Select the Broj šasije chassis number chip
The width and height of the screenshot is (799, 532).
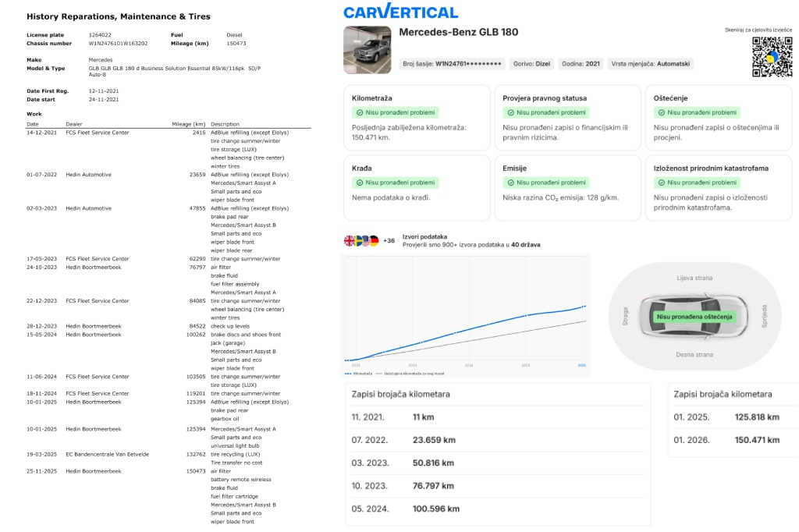pos(453,63)
